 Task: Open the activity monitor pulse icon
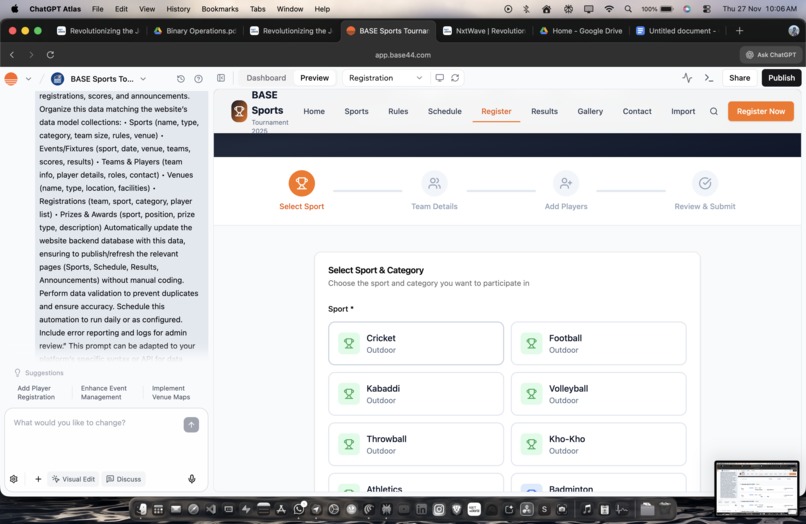click(687, 78)
